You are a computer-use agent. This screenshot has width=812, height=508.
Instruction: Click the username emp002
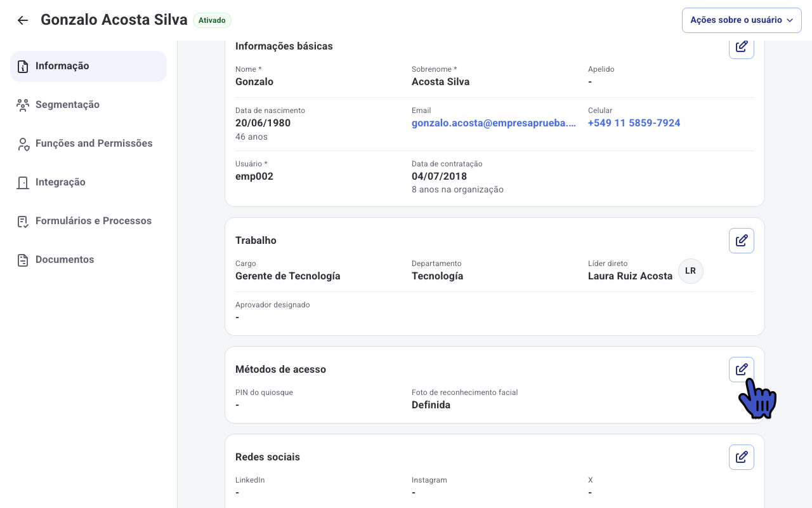254,177
